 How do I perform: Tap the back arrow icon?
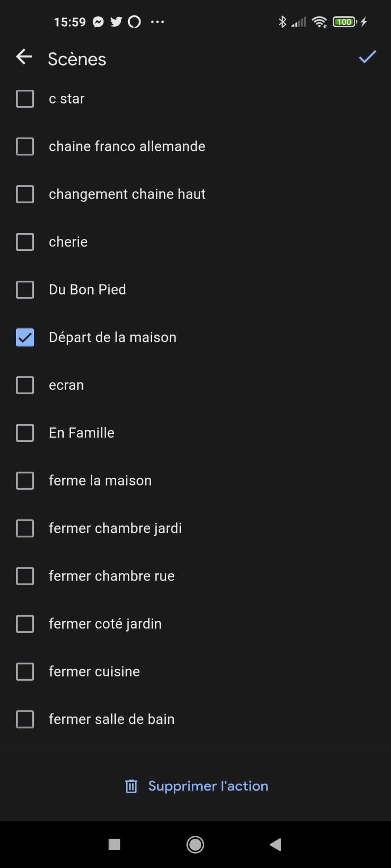click(24, 57)
